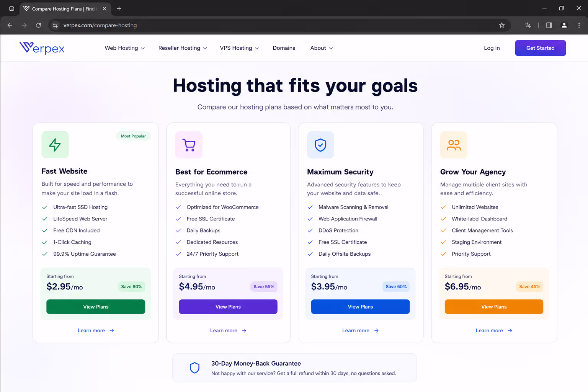Click the $6.95/mo price
The image size is (588, 392).
click(x=463, y=287)
